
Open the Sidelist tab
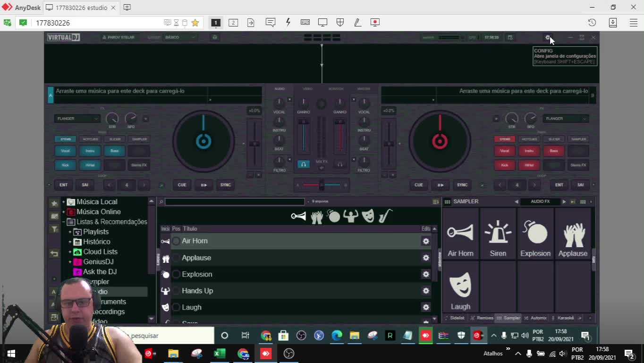tap(454, 318)
